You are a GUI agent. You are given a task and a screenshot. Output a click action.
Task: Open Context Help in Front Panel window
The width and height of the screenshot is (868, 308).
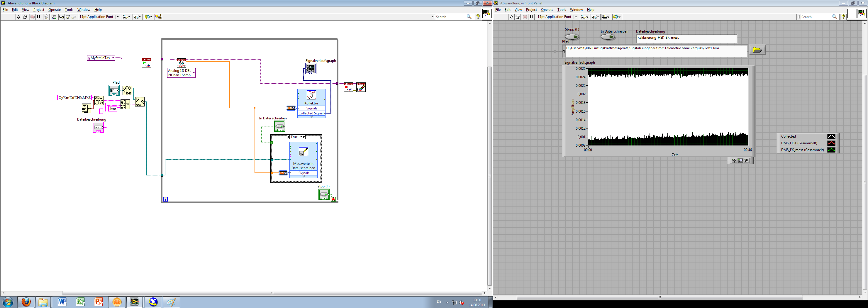843,17
